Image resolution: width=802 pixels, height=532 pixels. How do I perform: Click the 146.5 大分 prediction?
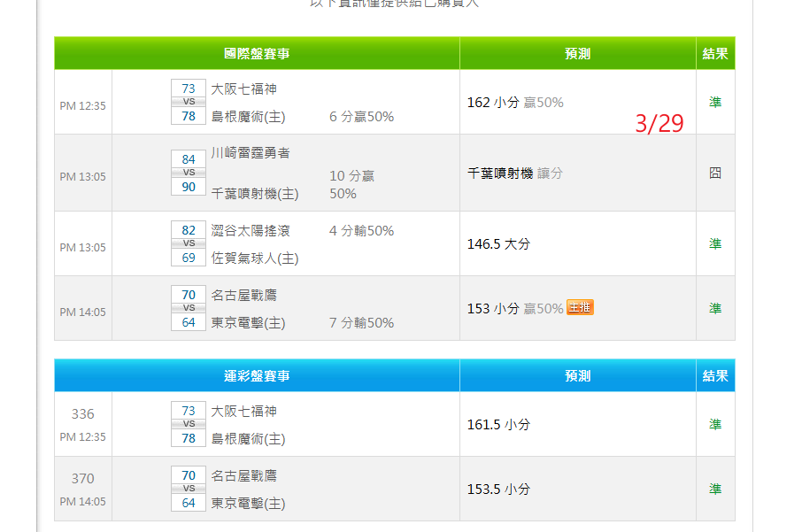(498, 244)
